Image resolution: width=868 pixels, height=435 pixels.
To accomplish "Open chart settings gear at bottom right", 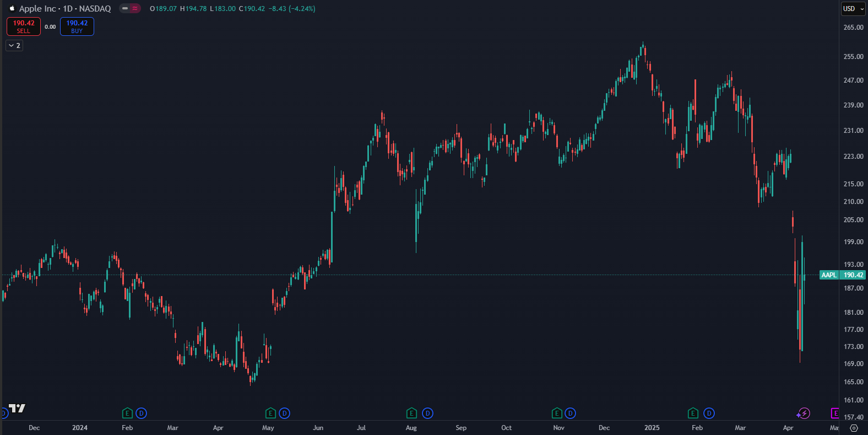I will 854,428.
